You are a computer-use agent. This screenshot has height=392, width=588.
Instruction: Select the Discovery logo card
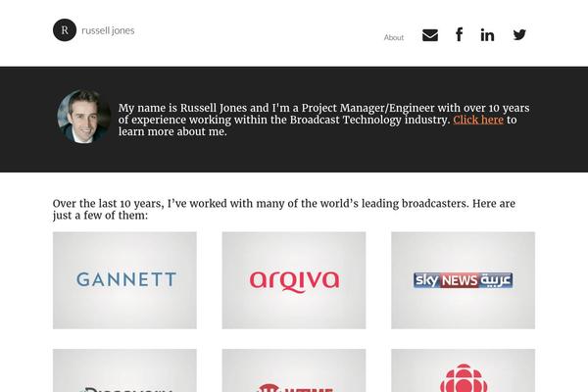point(124,370)
